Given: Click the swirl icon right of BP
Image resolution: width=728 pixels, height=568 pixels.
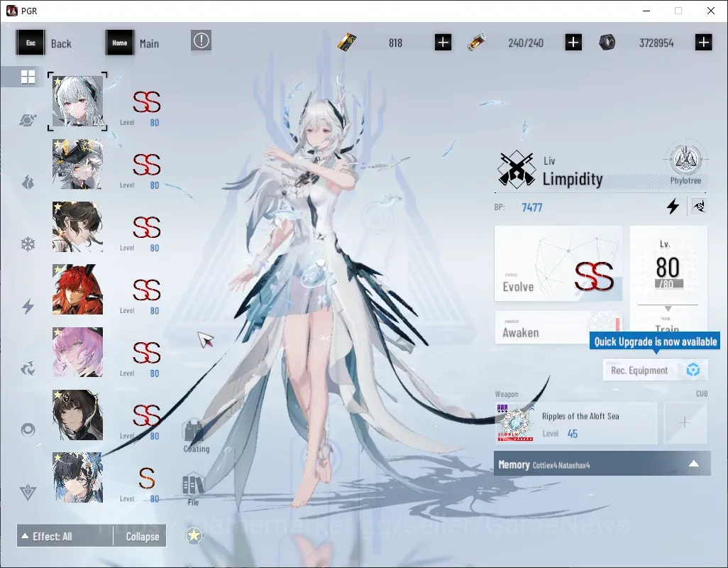Looking at the screenshot, I should point(699,206).
